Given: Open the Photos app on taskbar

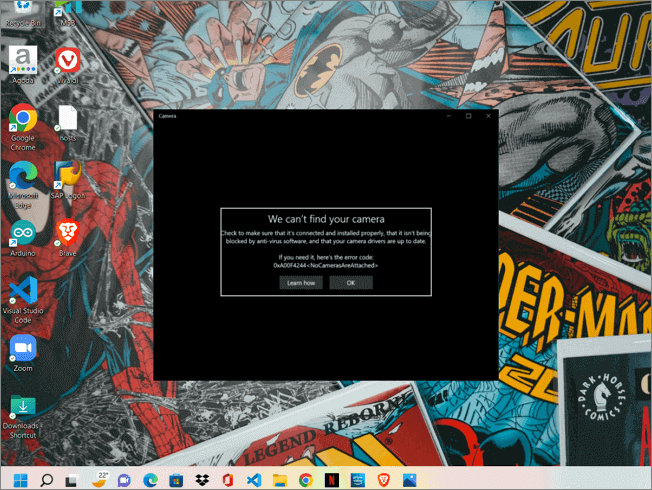Looking at the screenshot, I should click(410, 480).
